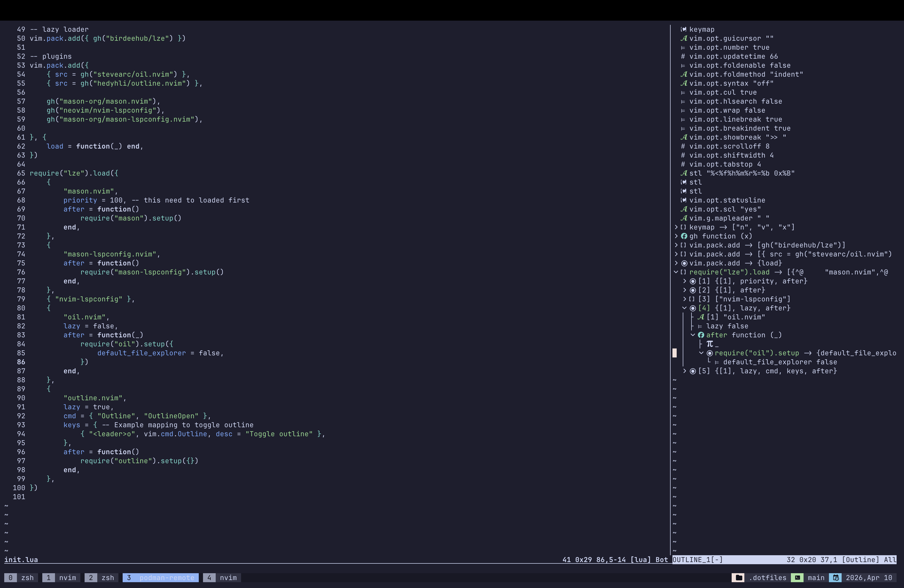
Task: Click the string icon before [1] "oil.nvim"
Action: [x=701, y=317]
